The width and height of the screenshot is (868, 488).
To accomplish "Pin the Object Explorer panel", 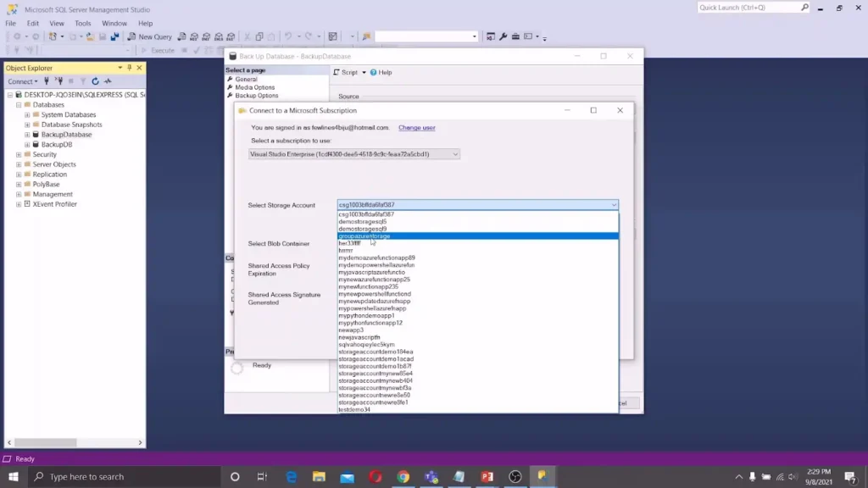I will 130,68.
